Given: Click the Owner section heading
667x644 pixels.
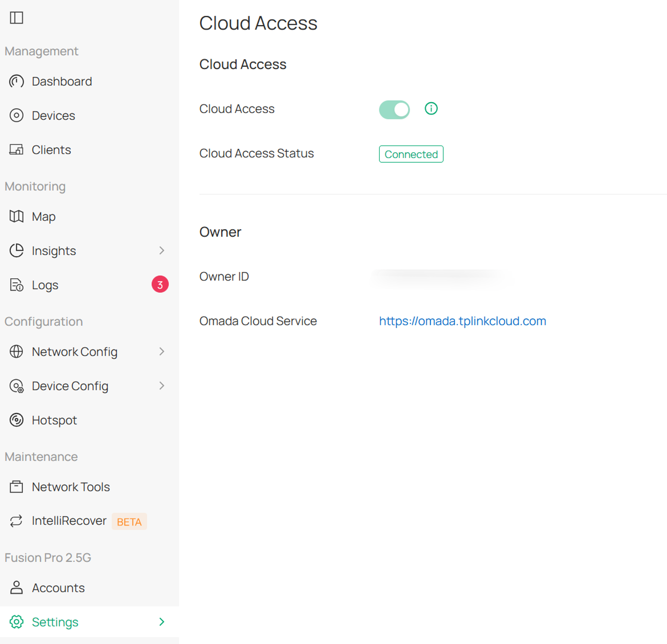Looking at the screenshot, I should pos(220,232).
